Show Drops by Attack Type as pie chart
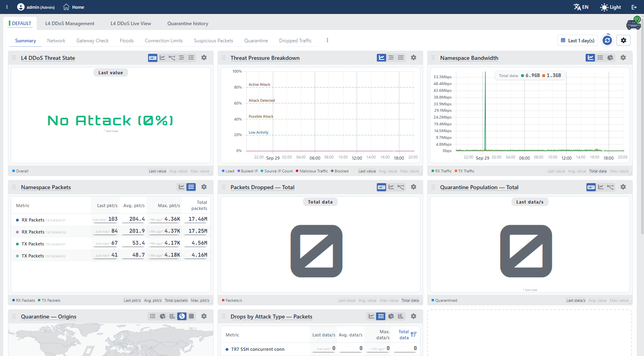 coord(391,316)
